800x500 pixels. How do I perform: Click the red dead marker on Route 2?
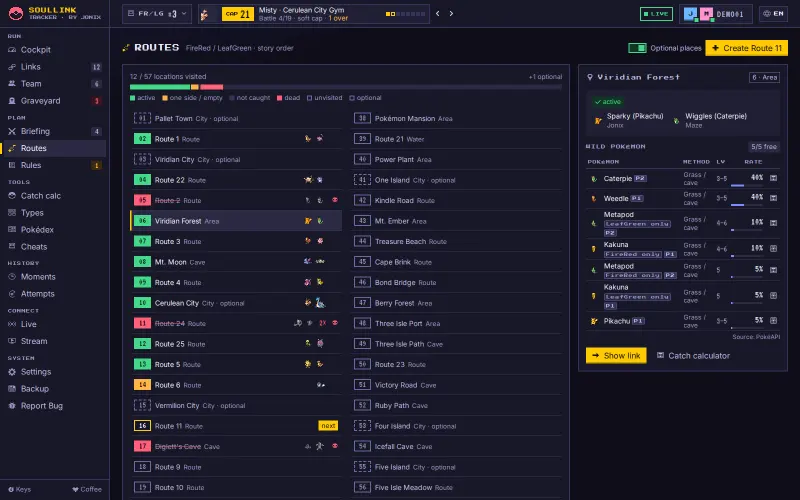coord(335,200)
